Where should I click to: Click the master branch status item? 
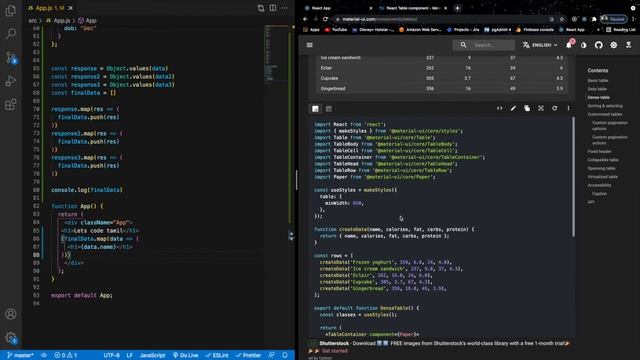pos(20,356)
